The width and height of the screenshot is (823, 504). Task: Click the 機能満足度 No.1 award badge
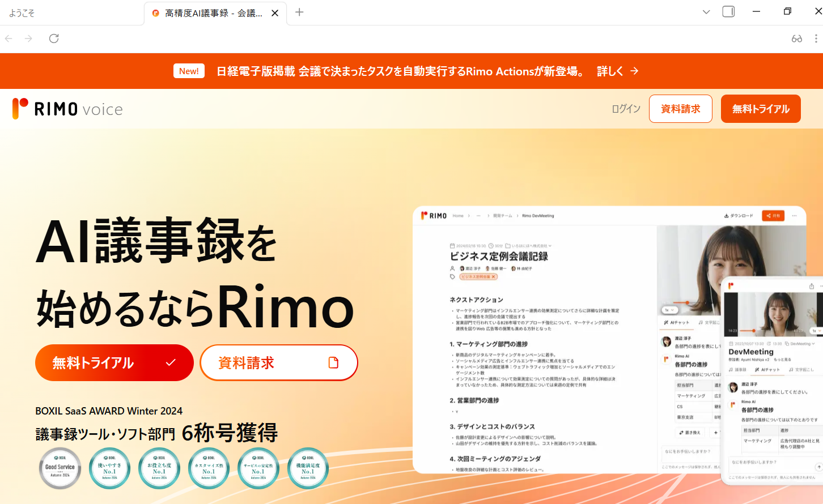click(308, 468)
